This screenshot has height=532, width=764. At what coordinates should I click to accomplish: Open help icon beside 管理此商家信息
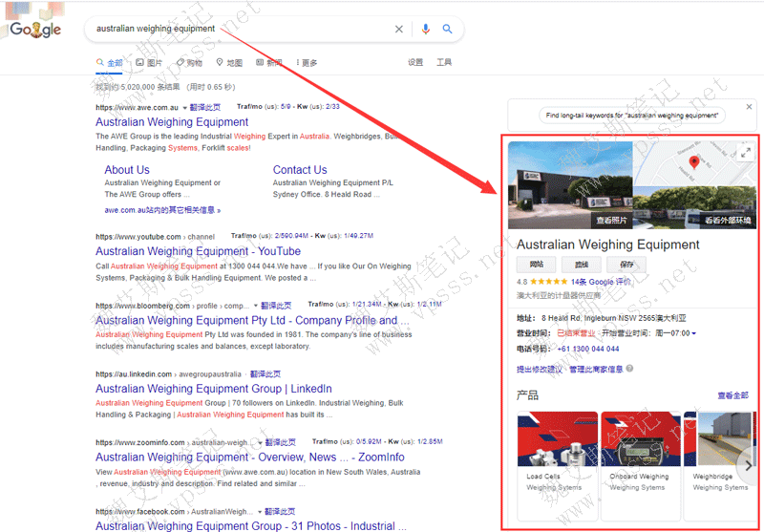[x=629, y=369]
